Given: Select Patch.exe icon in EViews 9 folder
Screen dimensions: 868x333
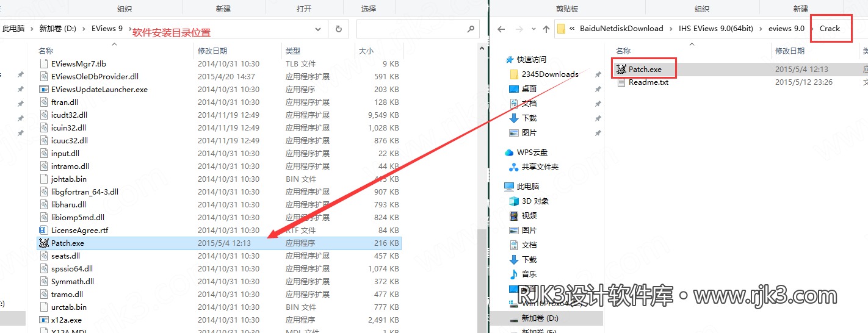Looking at the screenshot, I should click(x=43, y=243).
